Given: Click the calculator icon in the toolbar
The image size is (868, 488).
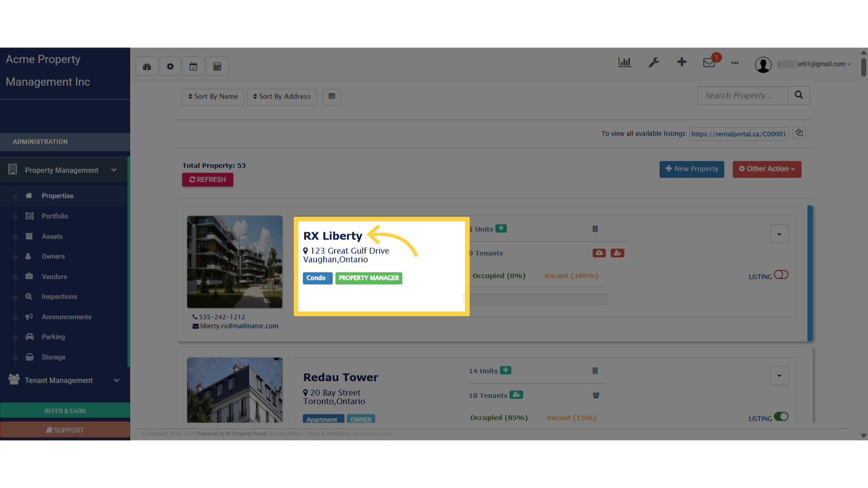Looking at the screenshot, I should (217, 66).
